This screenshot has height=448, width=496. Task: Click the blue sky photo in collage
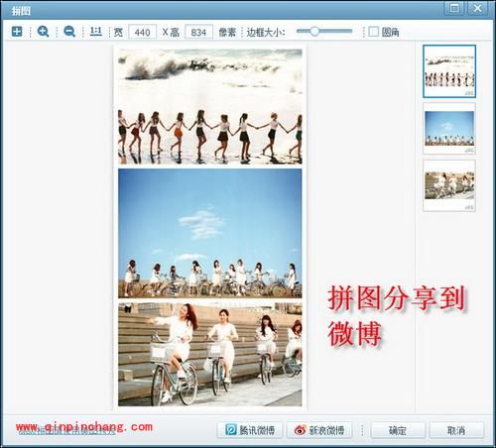click(210, 233)
